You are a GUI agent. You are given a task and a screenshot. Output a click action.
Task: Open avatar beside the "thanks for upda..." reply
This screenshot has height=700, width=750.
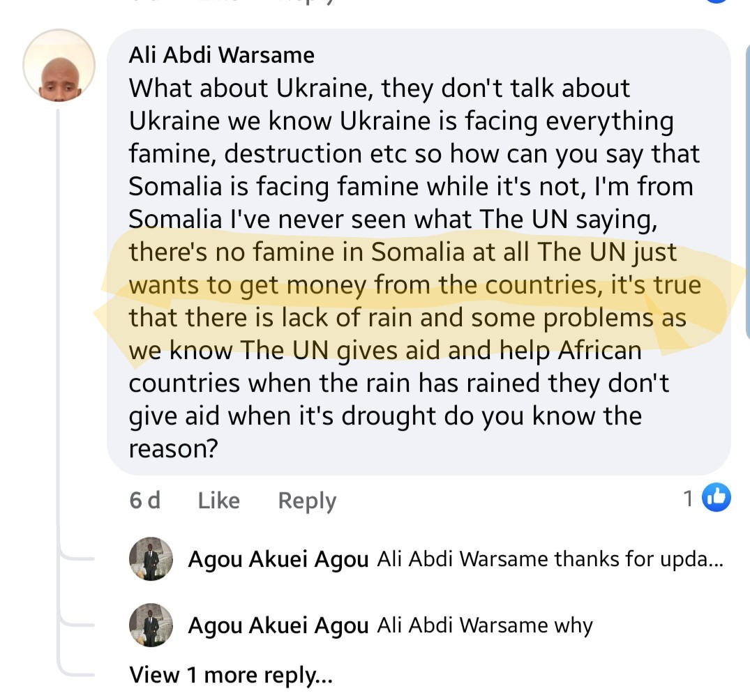click(x=151, y=559)
